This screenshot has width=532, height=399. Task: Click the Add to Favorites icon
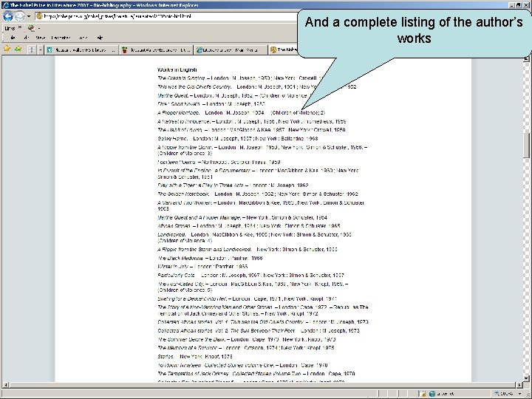coord(18,50)
